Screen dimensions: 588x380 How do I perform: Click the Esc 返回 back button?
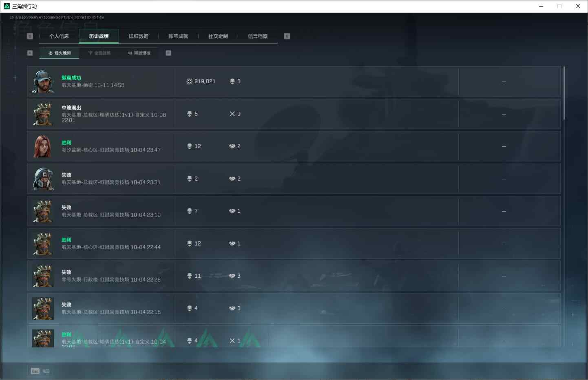click(x=40, y=371)
